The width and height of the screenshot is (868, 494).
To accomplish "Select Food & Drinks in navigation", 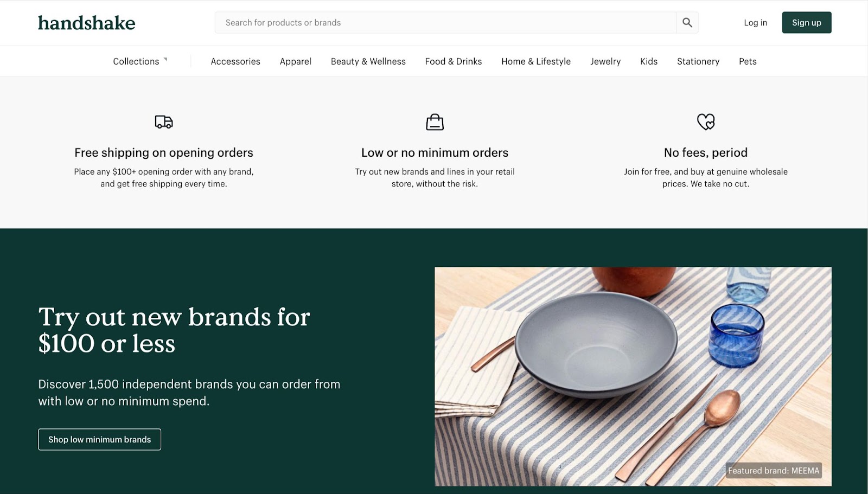I will (x=454, y=61).
